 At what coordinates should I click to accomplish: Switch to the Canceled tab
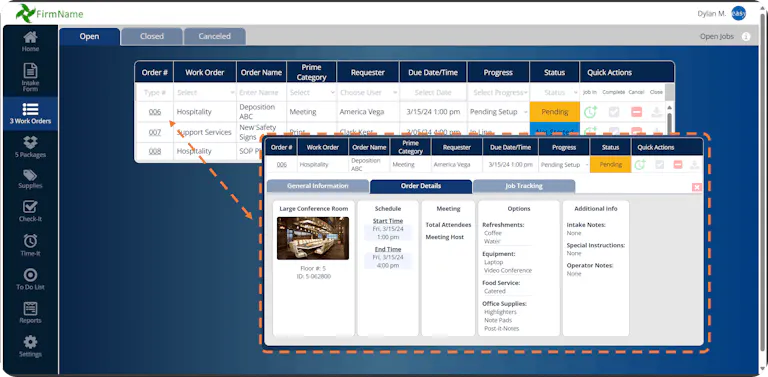pyautogui.click(x=215, y=36)
